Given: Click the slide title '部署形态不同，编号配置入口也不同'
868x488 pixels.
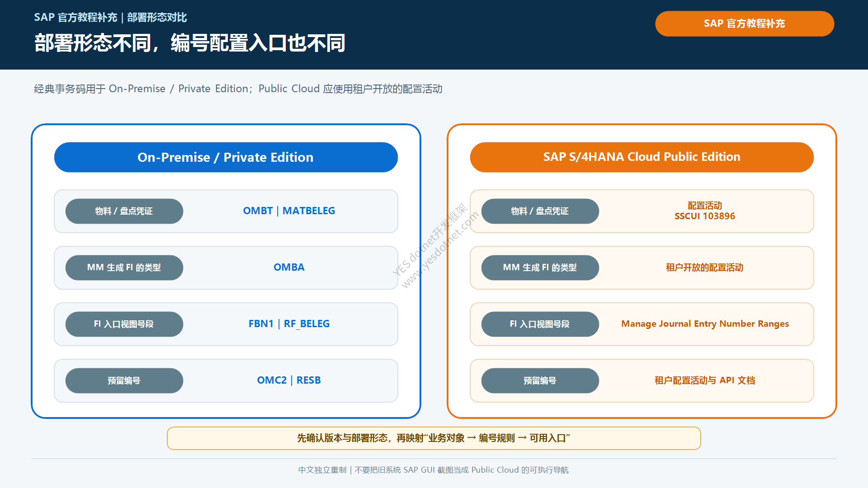Looking at the screenshot, I should [190, 43].
